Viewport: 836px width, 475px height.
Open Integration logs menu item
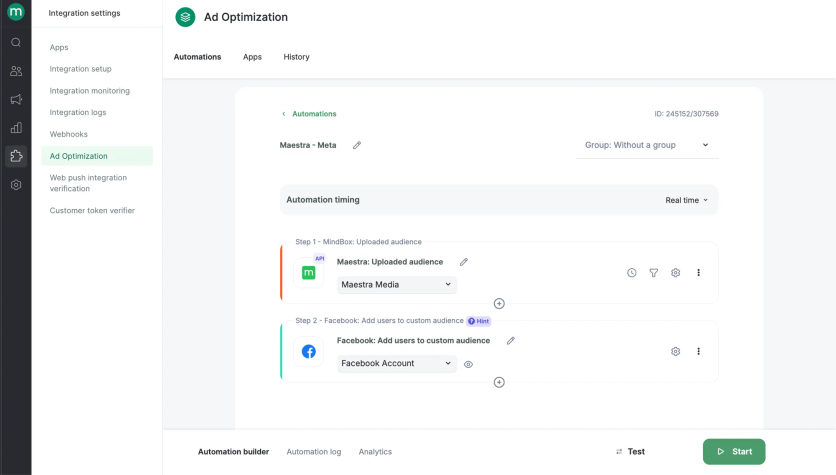pyautogui.click(x=78, y=112)
